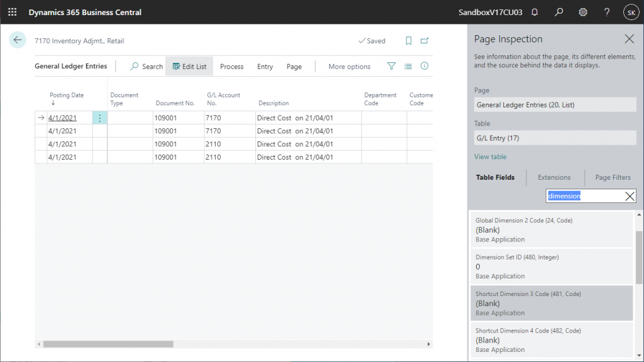This screenshot has height=362, width=644.
Task: Click Page field General Ledger Entries (20, List)
Action: (555, 105)
